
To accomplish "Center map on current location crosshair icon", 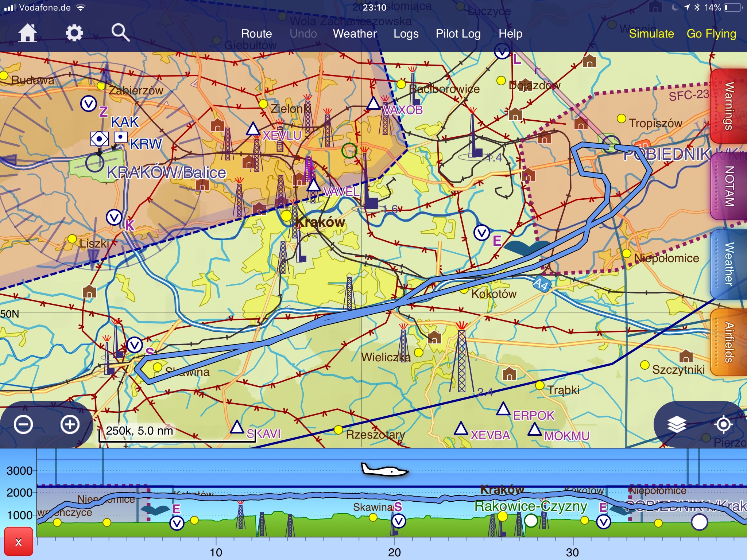I will click(723, 424).
